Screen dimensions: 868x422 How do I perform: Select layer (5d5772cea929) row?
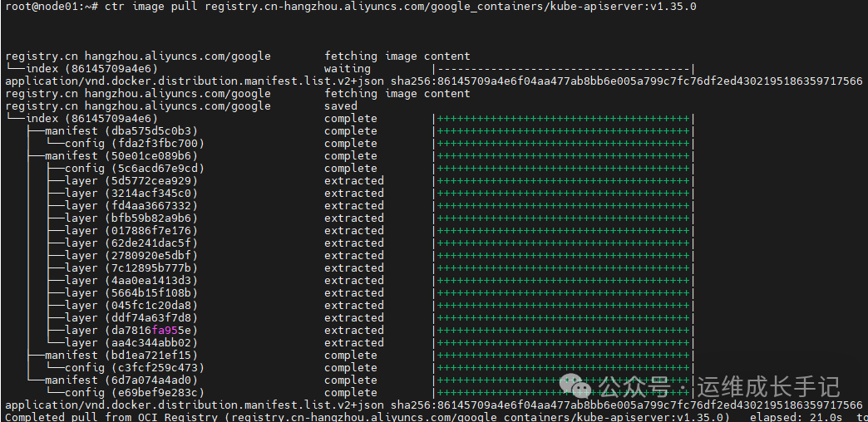(370, 181)
